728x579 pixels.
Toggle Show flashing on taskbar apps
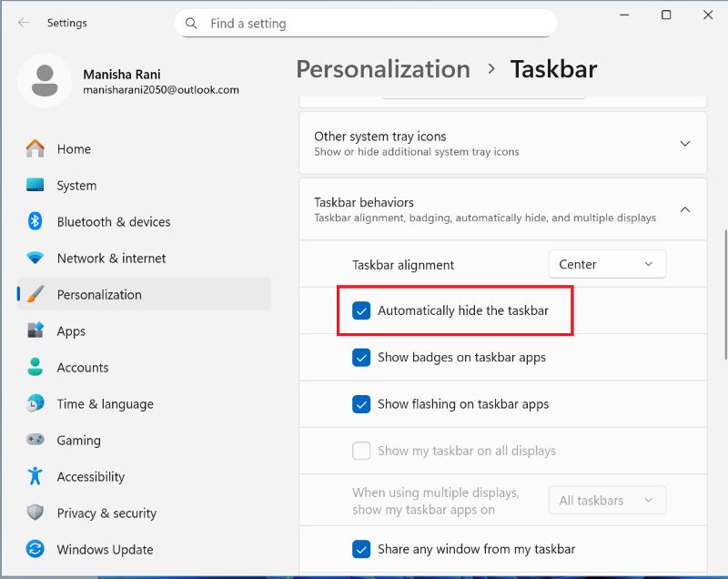[361, 403]
